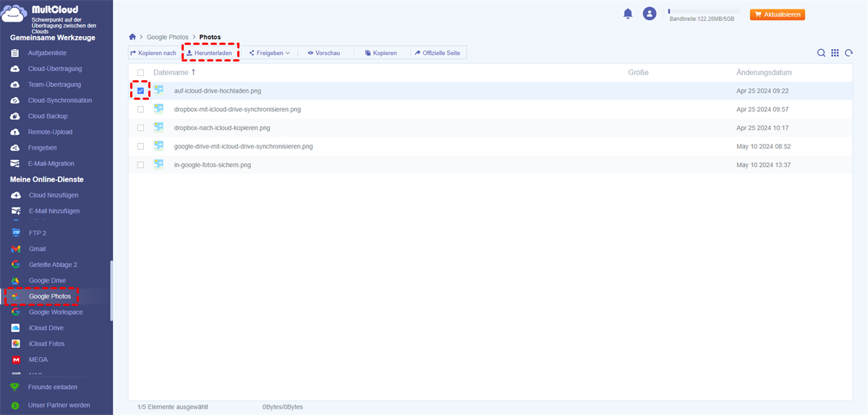
Task: Open the user account avatar icon
Action: [x=650, y=14]
